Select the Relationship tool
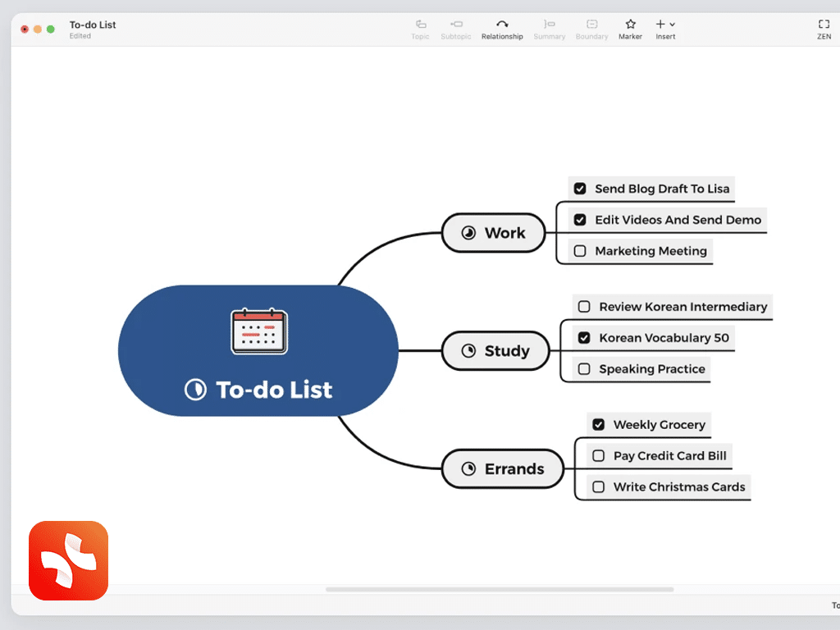This screenshot has height=630, width=840. (502, 25)
